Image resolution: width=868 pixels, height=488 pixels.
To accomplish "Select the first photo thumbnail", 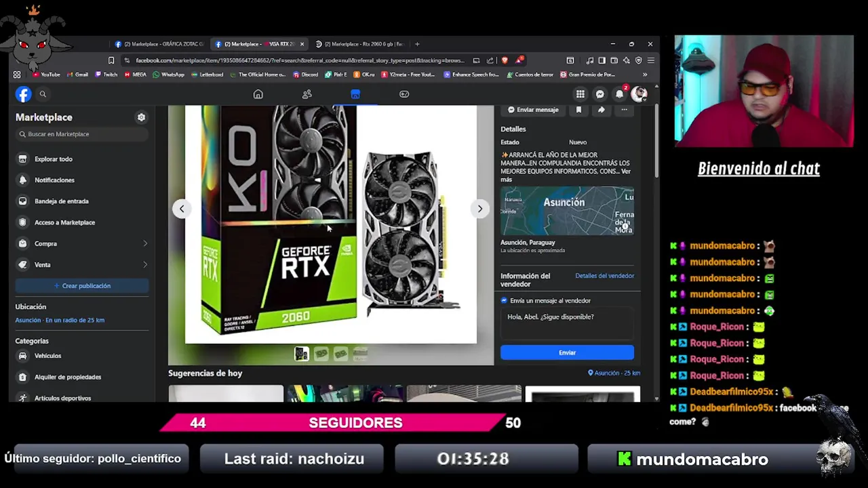I will [302, 353].
